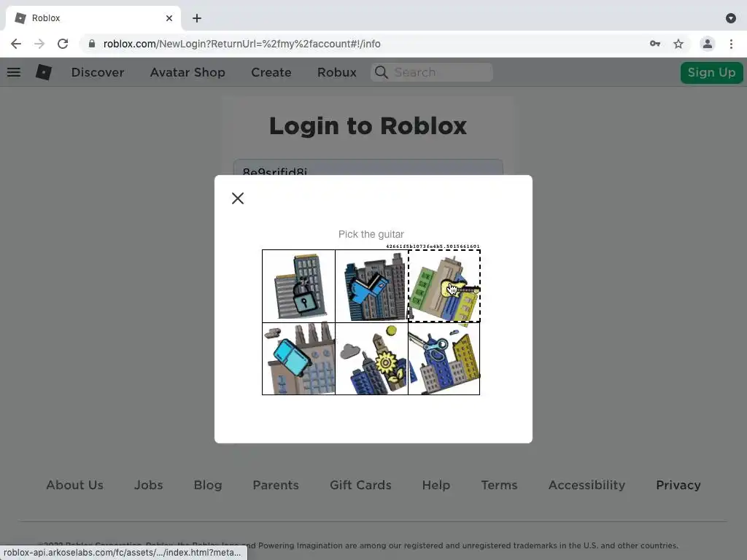The height and width of the screenshot is (560, 747).
Task: Pick the wallet building image
Action: click(x=371, y=286)
